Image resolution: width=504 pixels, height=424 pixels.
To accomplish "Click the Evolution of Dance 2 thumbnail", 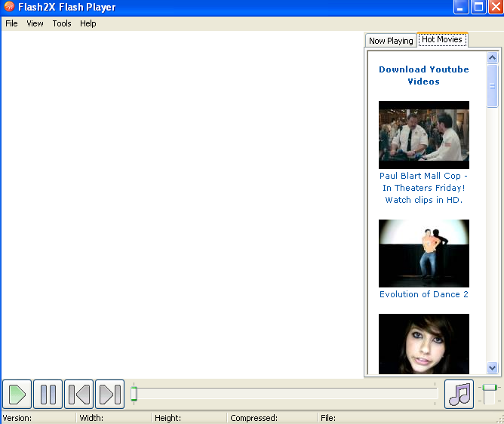I will coord(423,253).
